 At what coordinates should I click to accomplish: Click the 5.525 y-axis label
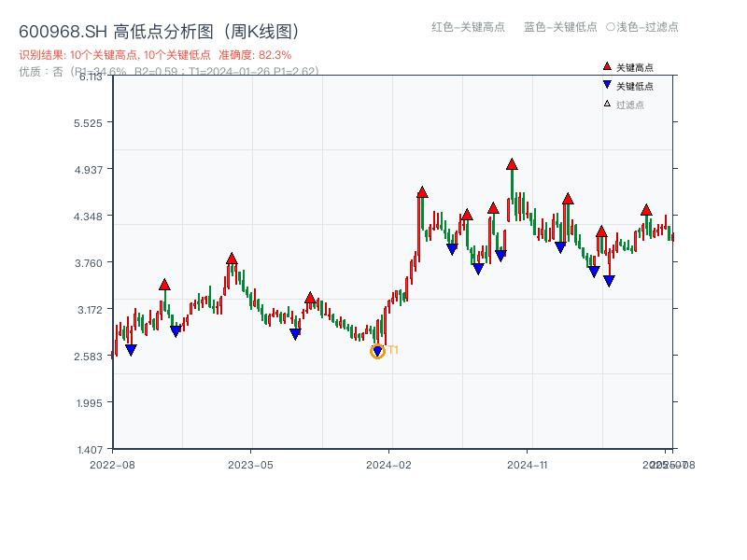pos(88,123)
